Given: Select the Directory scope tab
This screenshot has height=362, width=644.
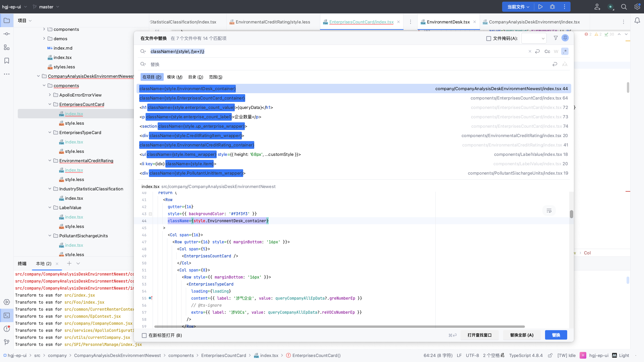Looking at the screenshot, I should [x=196, y=77].
